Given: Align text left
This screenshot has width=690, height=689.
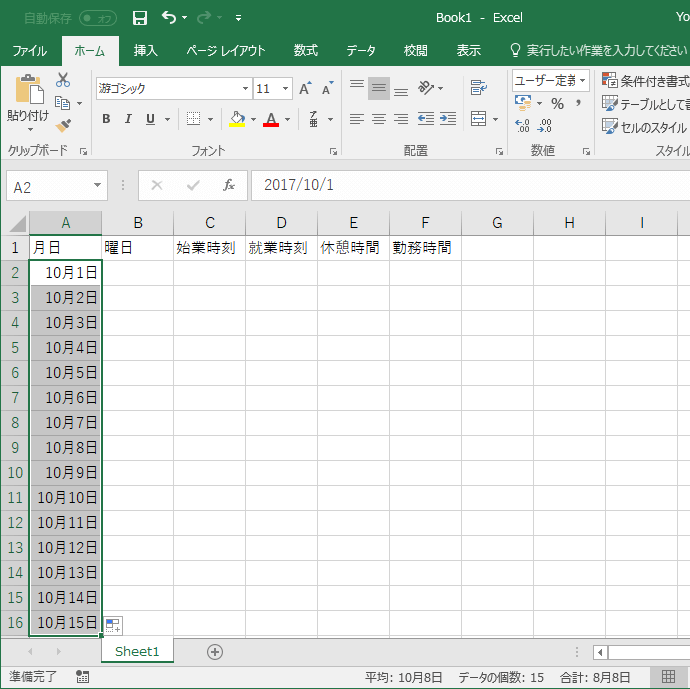Looking at the screenshot, I should coord(357,119).
